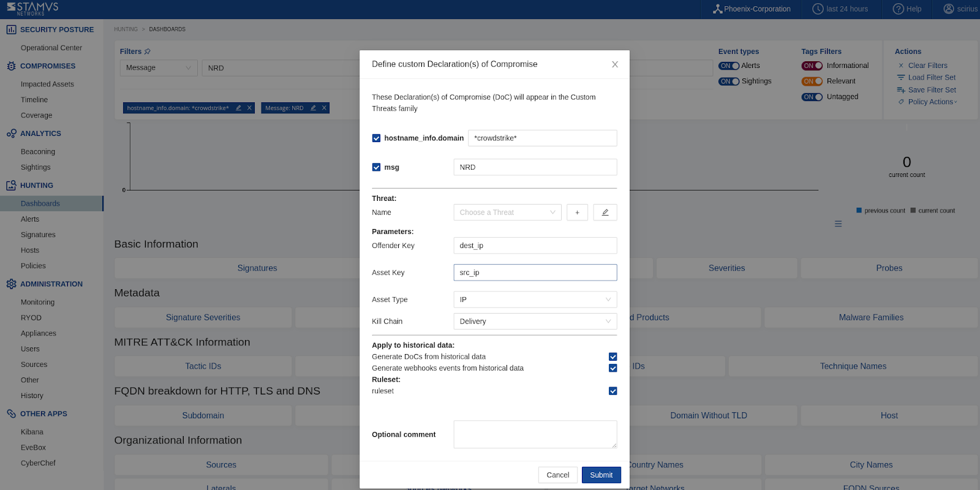Uncheck the hostname_info.domain checkbox

tap(376, 138)
